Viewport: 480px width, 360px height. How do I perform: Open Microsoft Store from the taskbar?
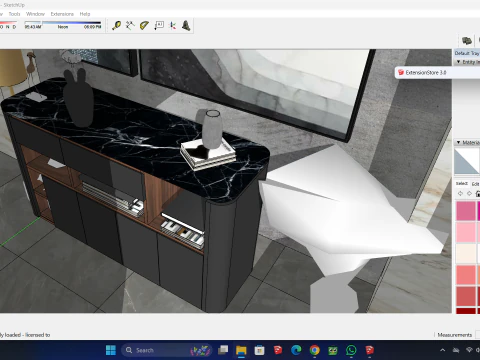point(259,350)
